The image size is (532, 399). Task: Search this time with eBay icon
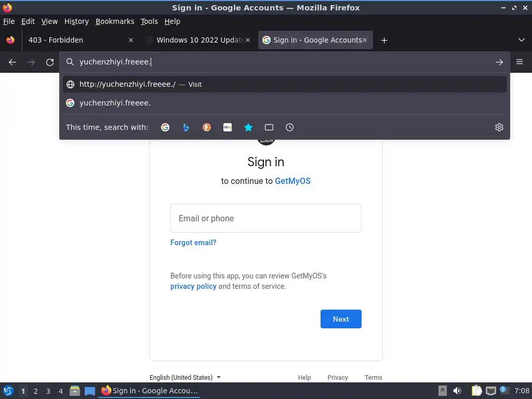click(x=228, y=127)
